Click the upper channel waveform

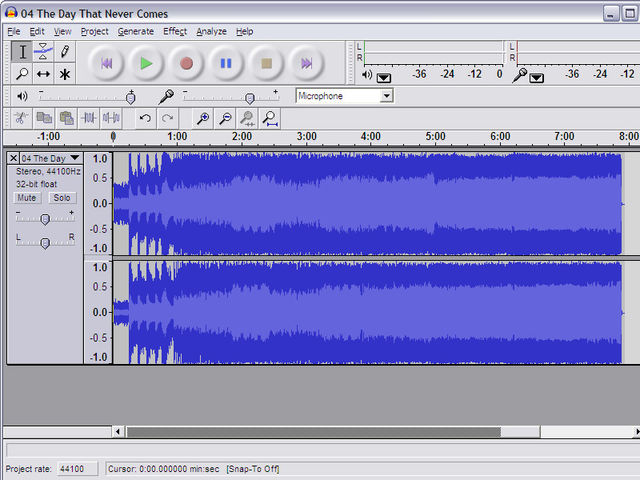click(367, 203)
